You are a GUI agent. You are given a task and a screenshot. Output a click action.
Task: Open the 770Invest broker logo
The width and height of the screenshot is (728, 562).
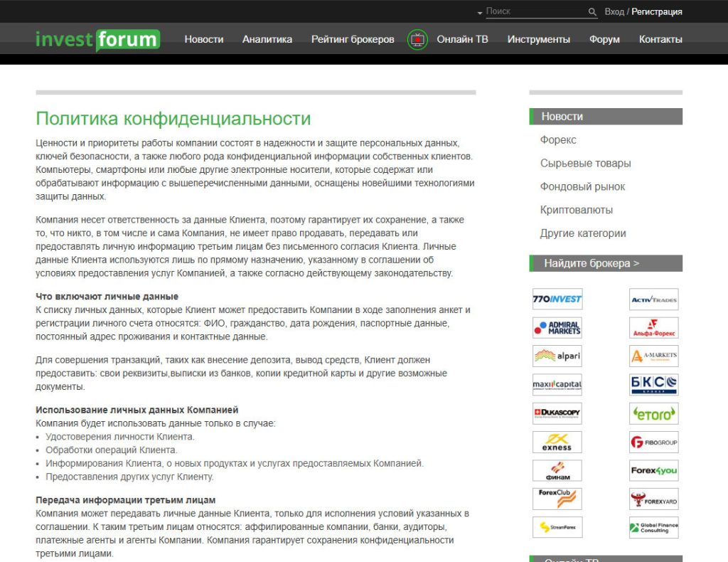(557, 299)
